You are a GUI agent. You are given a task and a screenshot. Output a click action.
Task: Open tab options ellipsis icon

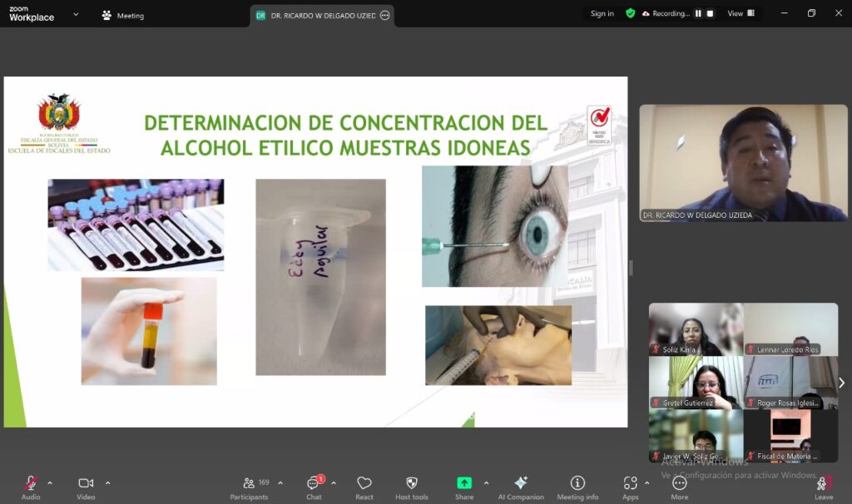(384, 15)
